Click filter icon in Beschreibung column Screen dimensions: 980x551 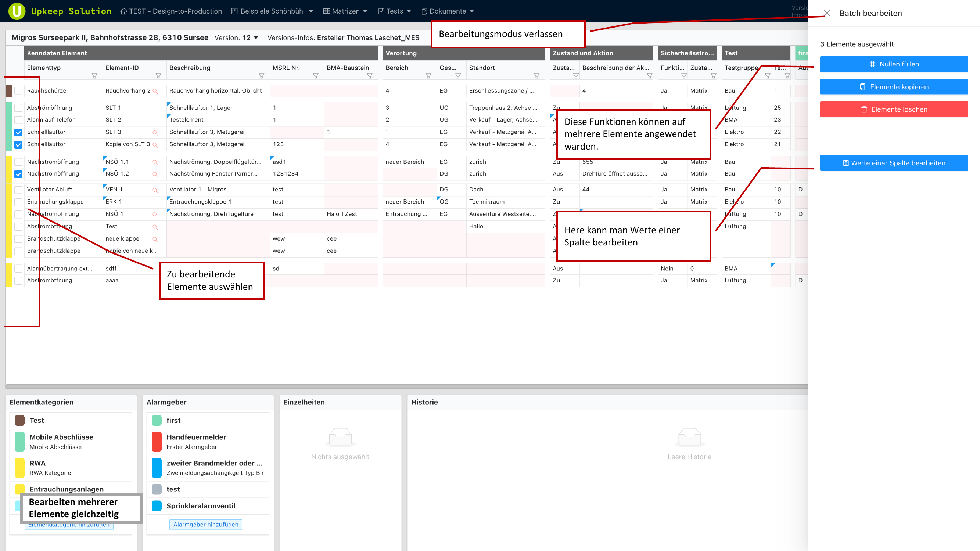coord(261,76)
